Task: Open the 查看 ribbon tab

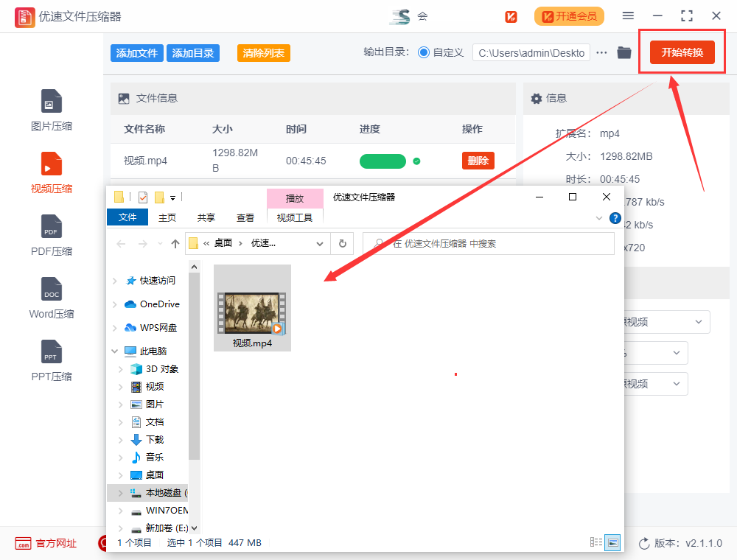Action: click(x=245, y=217)
